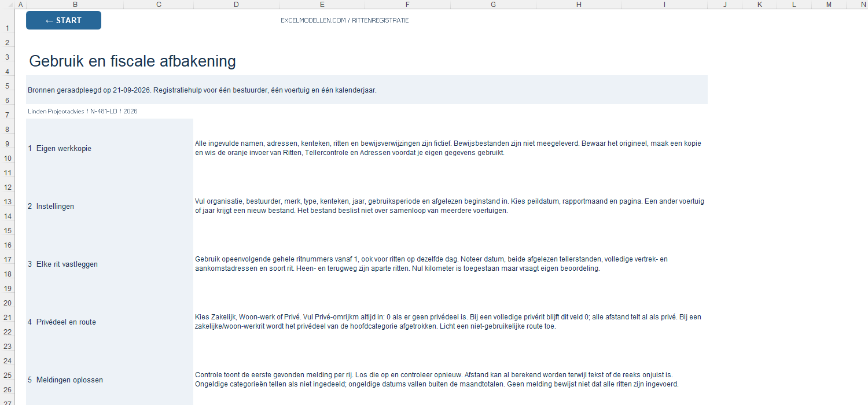The image size is (868, 405).
Task: Select column M via its header
Action: 829,5
